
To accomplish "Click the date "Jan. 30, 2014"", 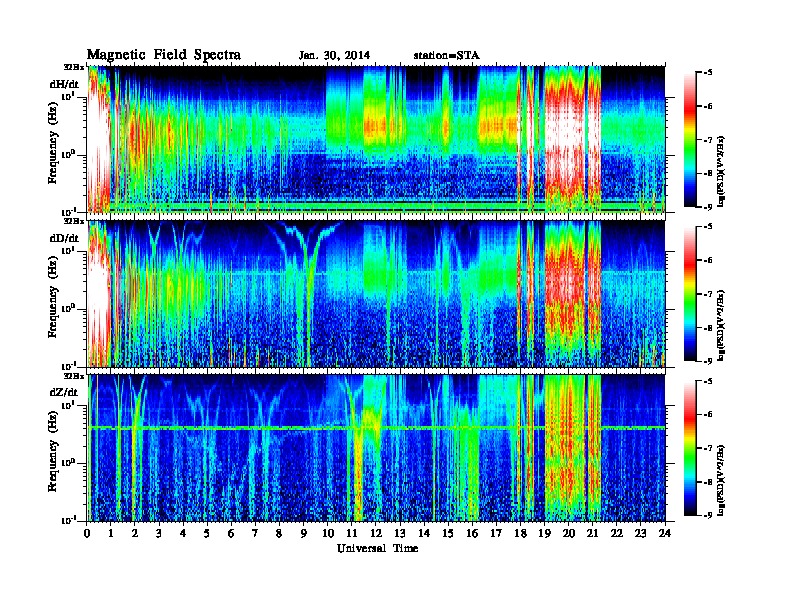I will [334, 56].
